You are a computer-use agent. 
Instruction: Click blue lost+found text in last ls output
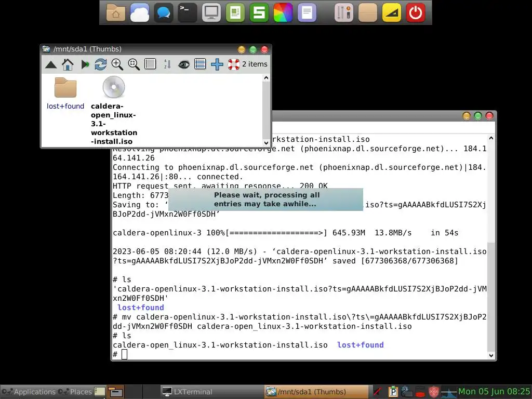pyautogui.click(x=361, y=345)
